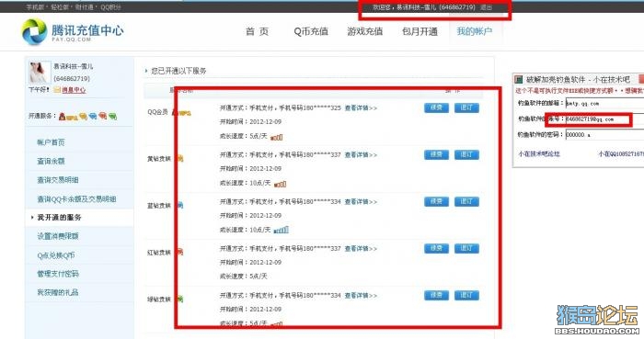The image size is (644, 339).
Task: Click the Tencent pay center logo
Action: (73, 31)
